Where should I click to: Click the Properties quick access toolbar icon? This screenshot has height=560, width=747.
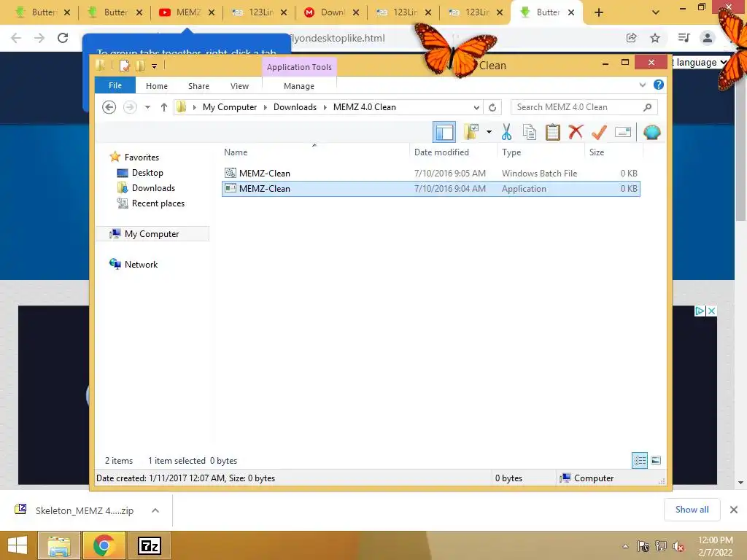click(x=124, y=66)
